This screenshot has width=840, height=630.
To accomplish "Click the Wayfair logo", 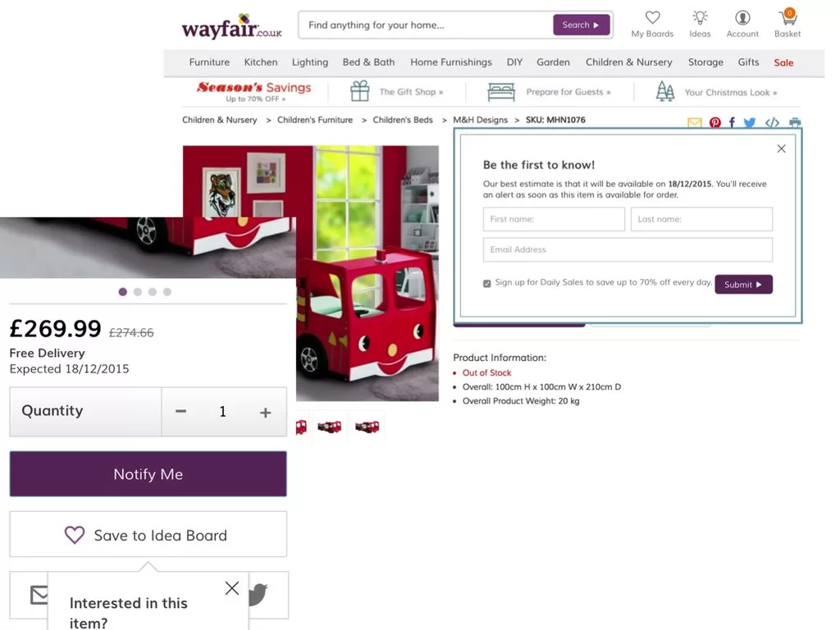I will (x=232, y=26).
